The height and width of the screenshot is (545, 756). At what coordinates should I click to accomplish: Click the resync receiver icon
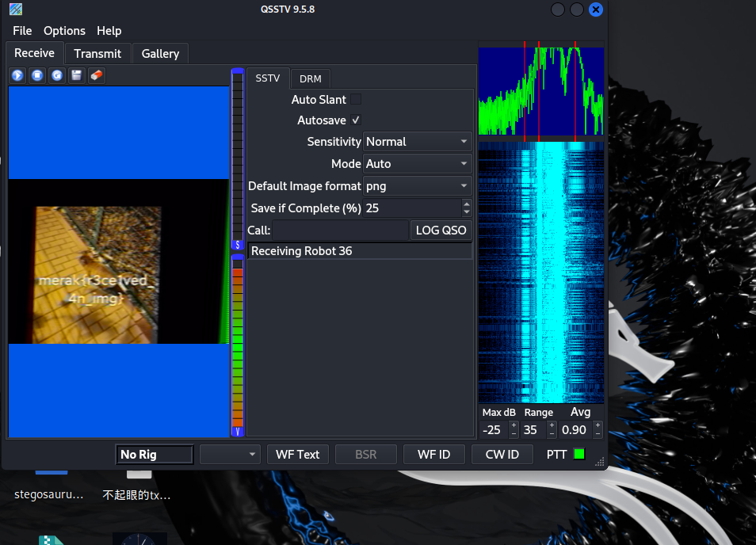57,75
